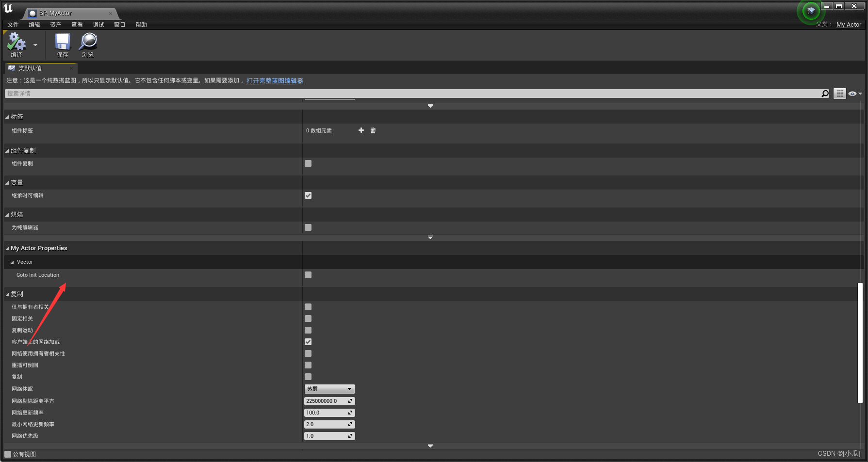868x462 pixels.
Task: Click the 保存 save icon
Action: [63, 45]
